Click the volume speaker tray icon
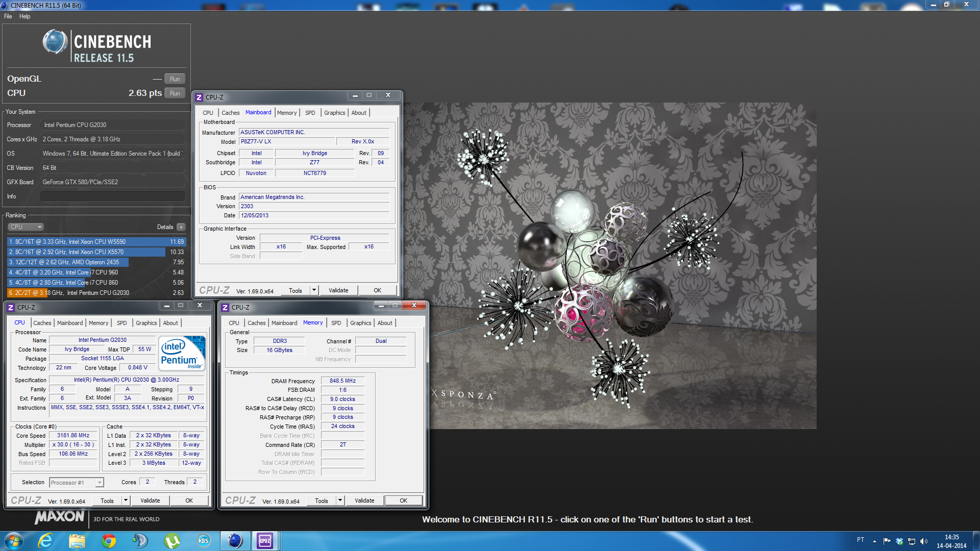Viewport: 980px width, 551px height. coord(923,541)
